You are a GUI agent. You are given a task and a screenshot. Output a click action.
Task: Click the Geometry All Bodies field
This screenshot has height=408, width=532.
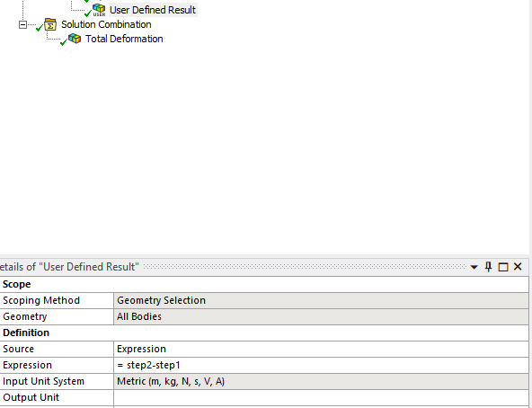click(x=321, y=316)
